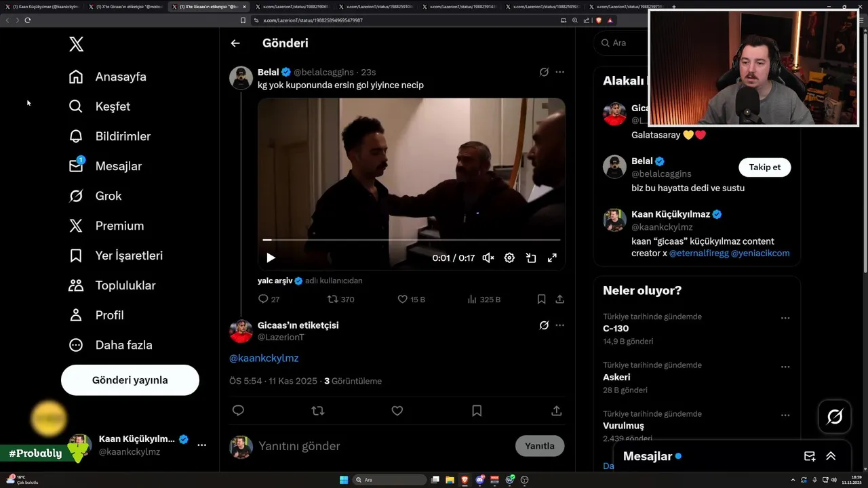Open Belal's profile avatar on the post
Screen dimensions: 868x488
[241, 78]
